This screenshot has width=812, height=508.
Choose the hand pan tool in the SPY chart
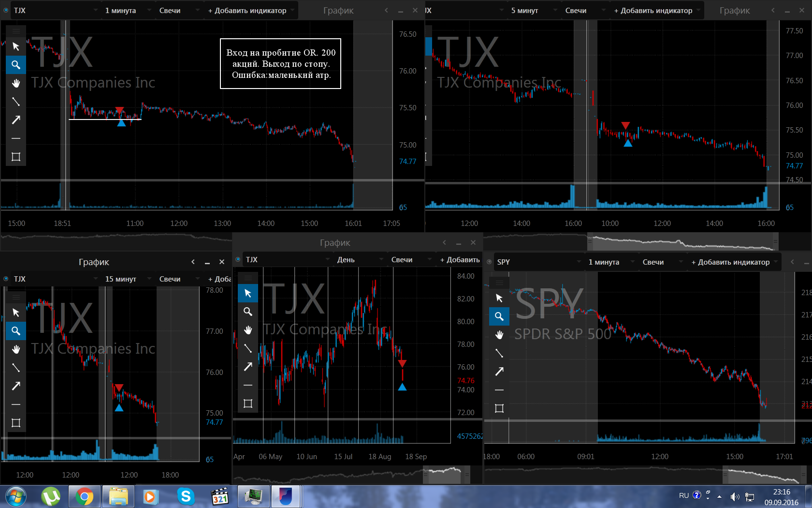coord(499,335)
